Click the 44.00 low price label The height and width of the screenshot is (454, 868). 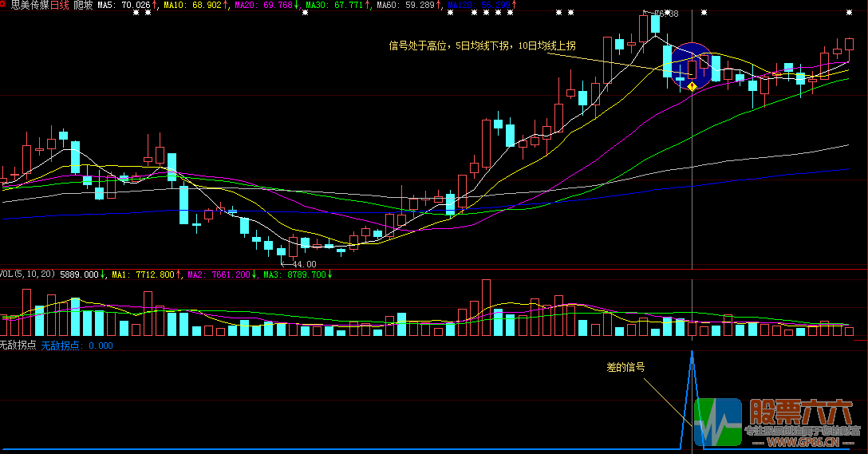[304, 264]
